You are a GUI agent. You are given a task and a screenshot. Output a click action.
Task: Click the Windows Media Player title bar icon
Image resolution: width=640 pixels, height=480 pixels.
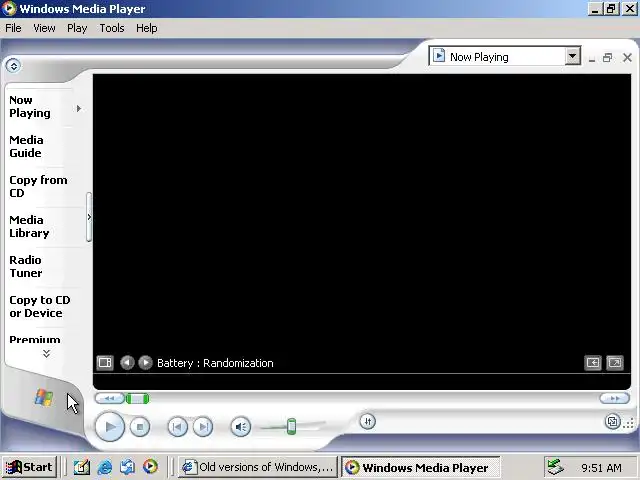[9, 9]
